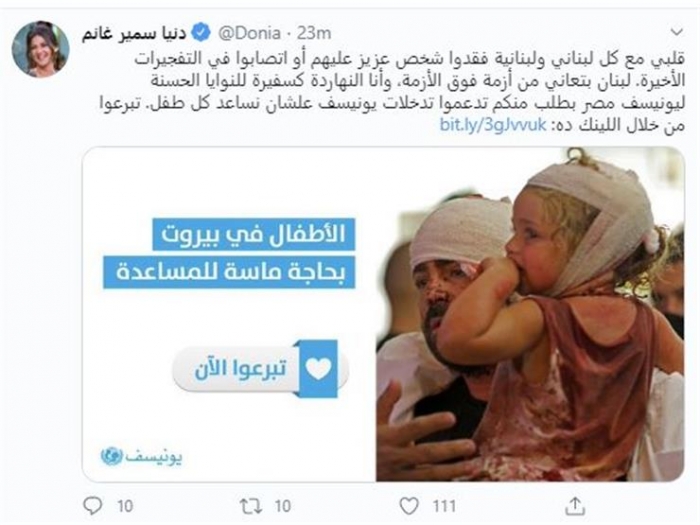The height and width of the screenshot is (525, 700).
Task: Open the tweet options chevron
Action: (677, 32)
